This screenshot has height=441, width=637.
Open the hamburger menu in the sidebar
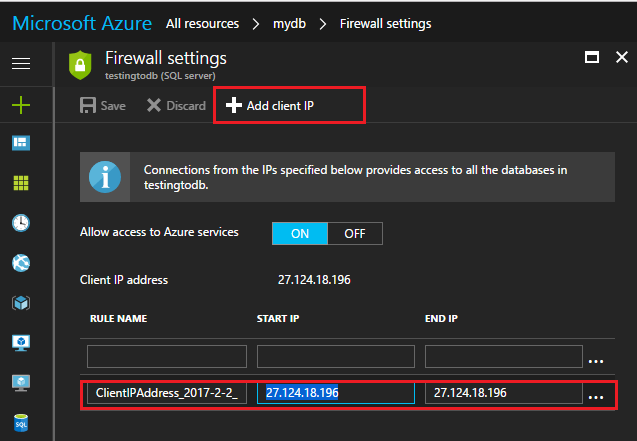tap(21, 64)
